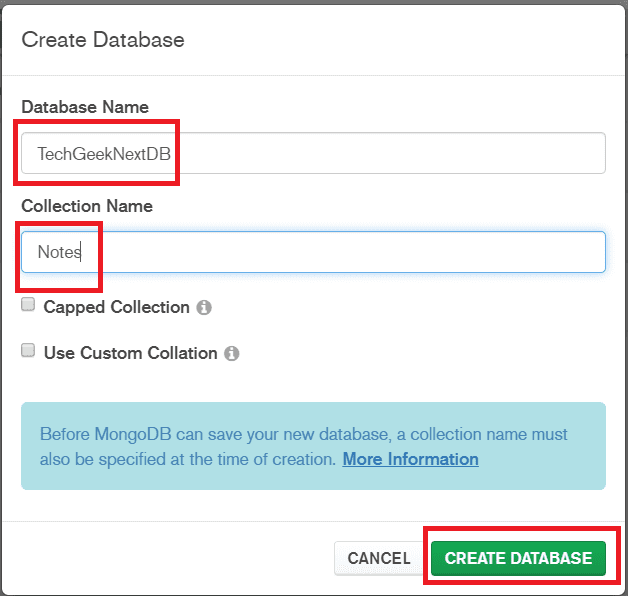The height and width of the screenshot is (596, 628).
Task: Place cursor on the Notes text
Action: (x=59, y=252)
